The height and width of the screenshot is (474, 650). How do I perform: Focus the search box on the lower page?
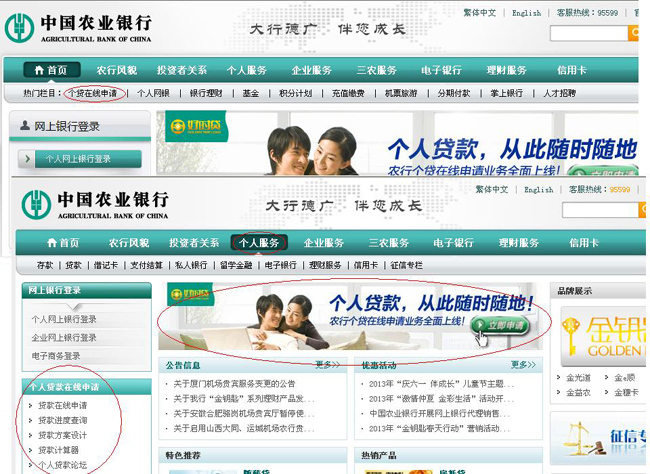pyautogui.click(x=601, y=210)
